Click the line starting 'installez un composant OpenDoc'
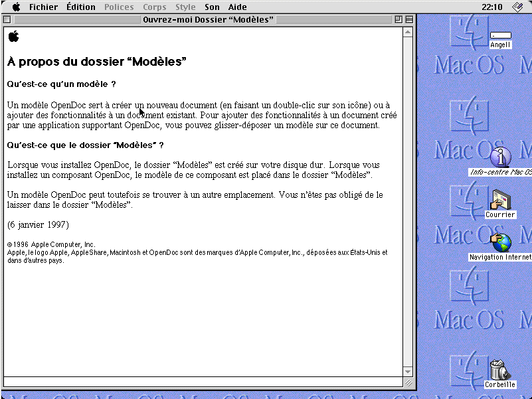This screenshot has width=532, height=399. [190, 175]
